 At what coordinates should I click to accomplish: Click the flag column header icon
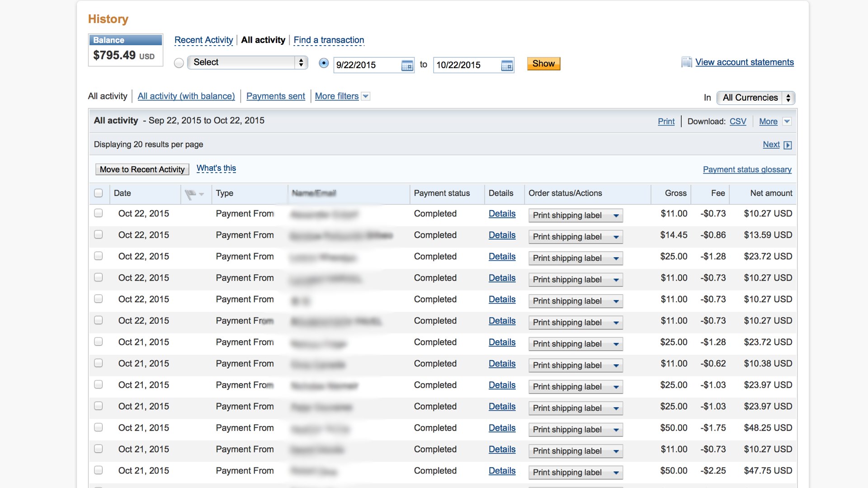point(191,194)
